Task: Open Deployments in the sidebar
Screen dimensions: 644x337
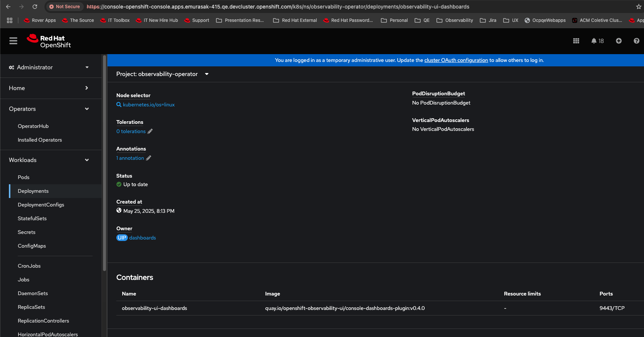Action: tap(33, 191)
